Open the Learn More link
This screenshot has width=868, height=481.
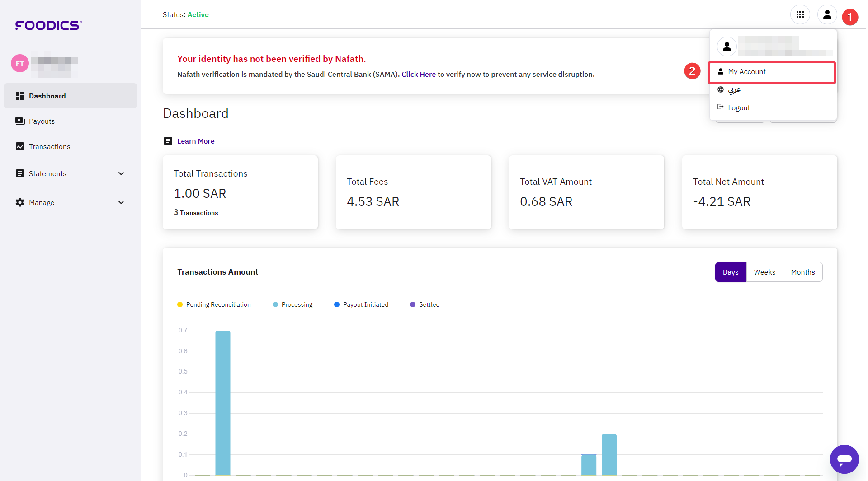click(196, 141)
